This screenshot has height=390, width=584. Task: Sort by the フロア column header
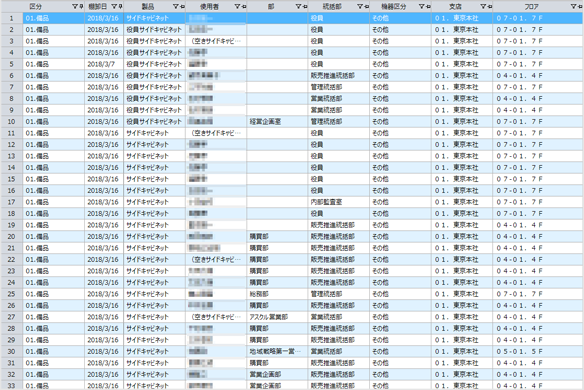[531, 6]
